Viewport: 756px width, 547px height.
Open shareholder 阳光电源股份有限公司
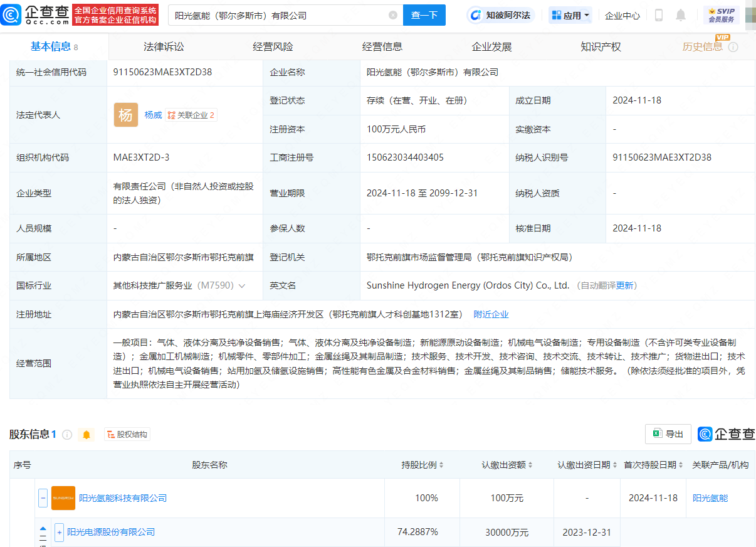point(111,532)
